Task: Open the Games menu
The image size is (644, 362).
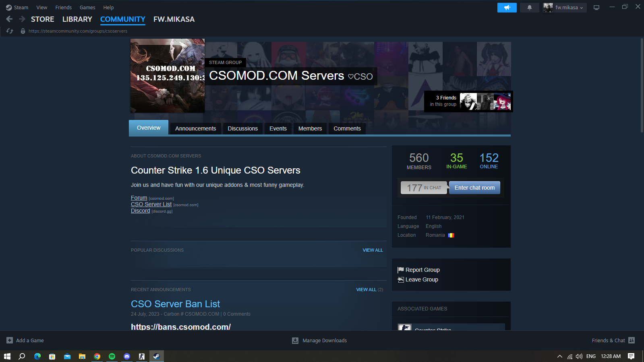Action: click(x=87, y=8)
